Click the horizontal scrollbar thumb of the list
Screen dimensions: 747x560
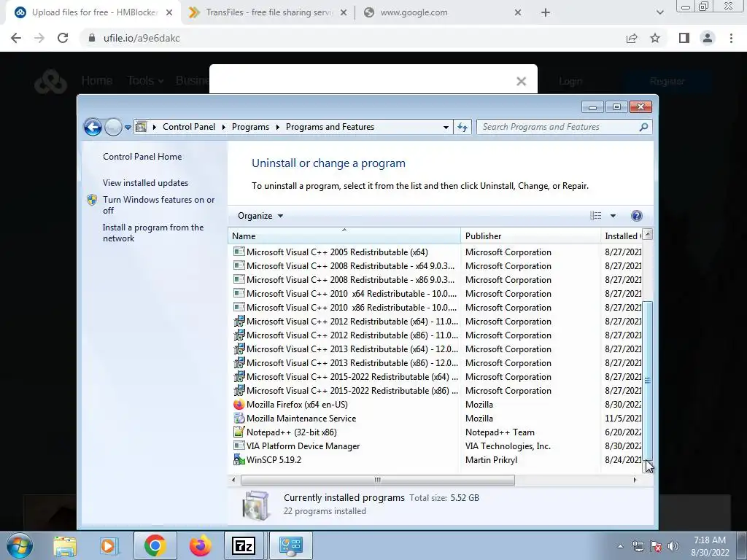tap(377, 480)
